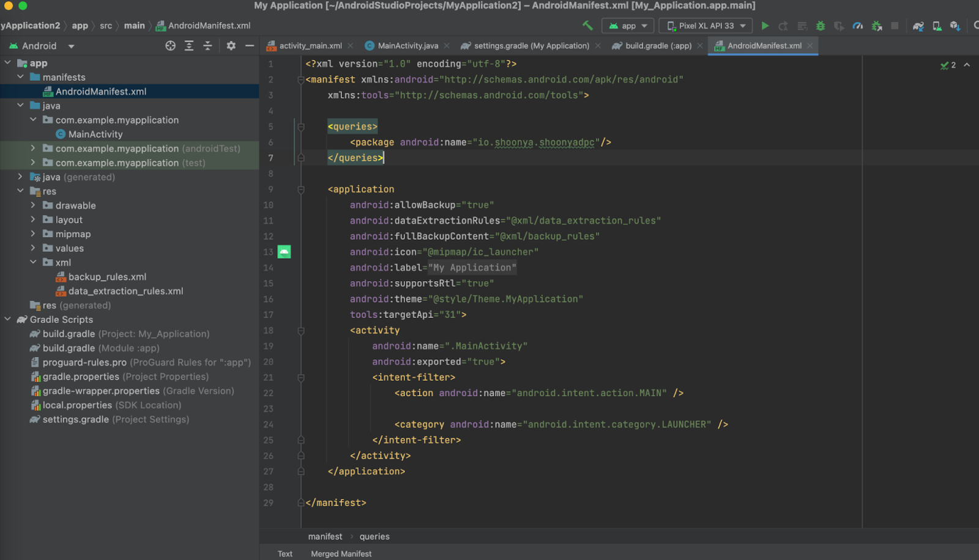Open the Device Manager icon
The image size is (979, 560).
pyautogui.click(x=937, y=26)
